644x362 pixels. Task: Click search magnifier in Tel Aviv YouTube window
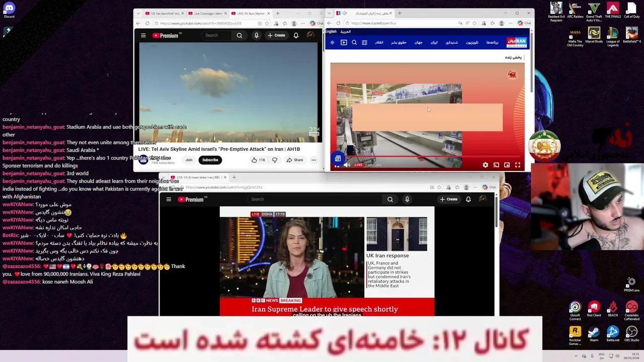click(x=239, y=35)
